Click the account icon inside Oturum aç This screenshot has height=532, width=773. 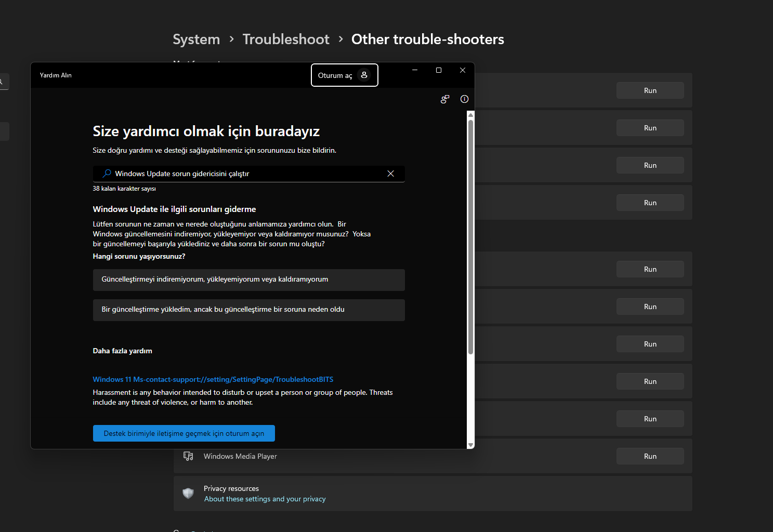[364, 75]
